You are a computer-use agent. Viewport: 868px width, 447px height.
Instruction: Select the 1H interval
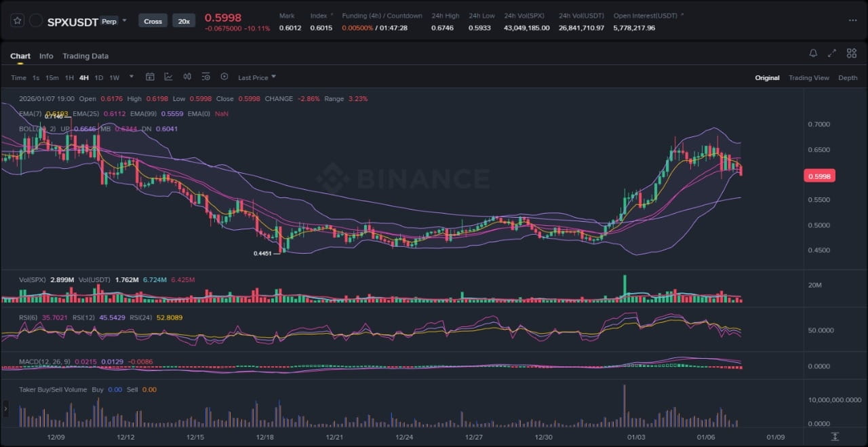pyautogui.click(x=69, y=77)
